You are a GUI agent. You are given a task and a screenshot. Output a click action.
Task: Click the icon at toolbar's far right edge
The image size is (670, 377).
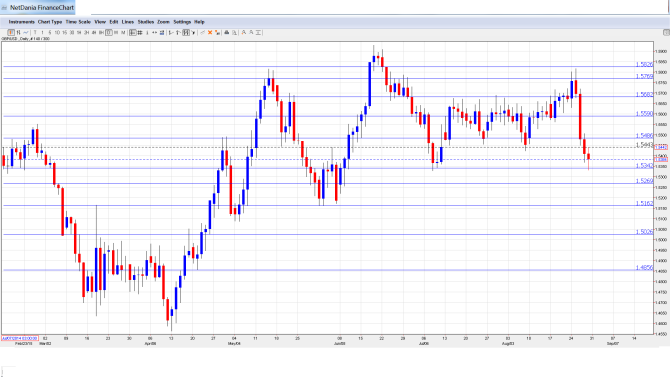[666, 32]
